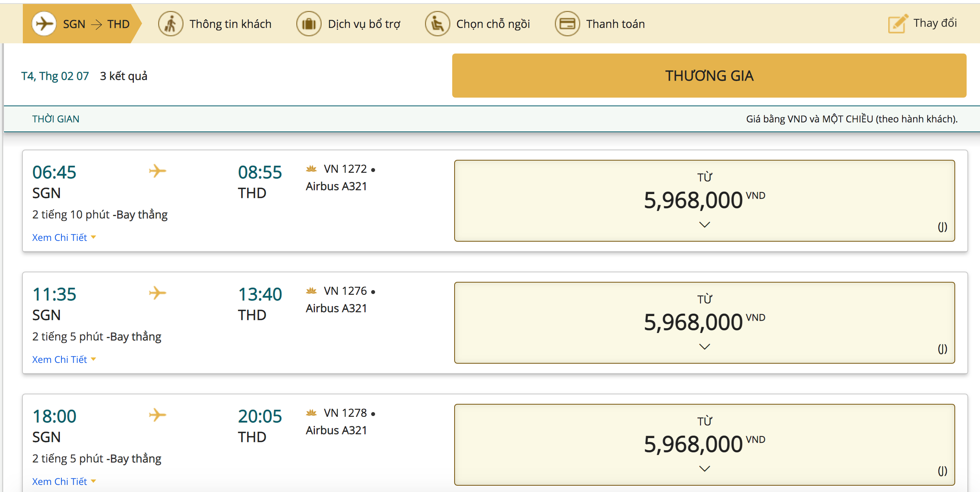Click the date T4, Thg 02 07
The image size is (980, 492).
(x=55, y=76)
